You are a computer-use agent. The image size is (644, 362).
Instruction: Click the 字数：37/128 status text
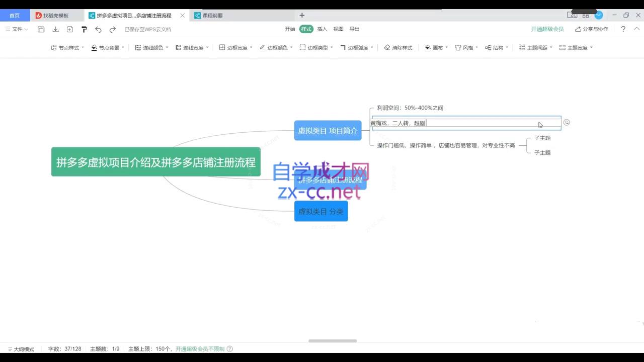point(64,349)
